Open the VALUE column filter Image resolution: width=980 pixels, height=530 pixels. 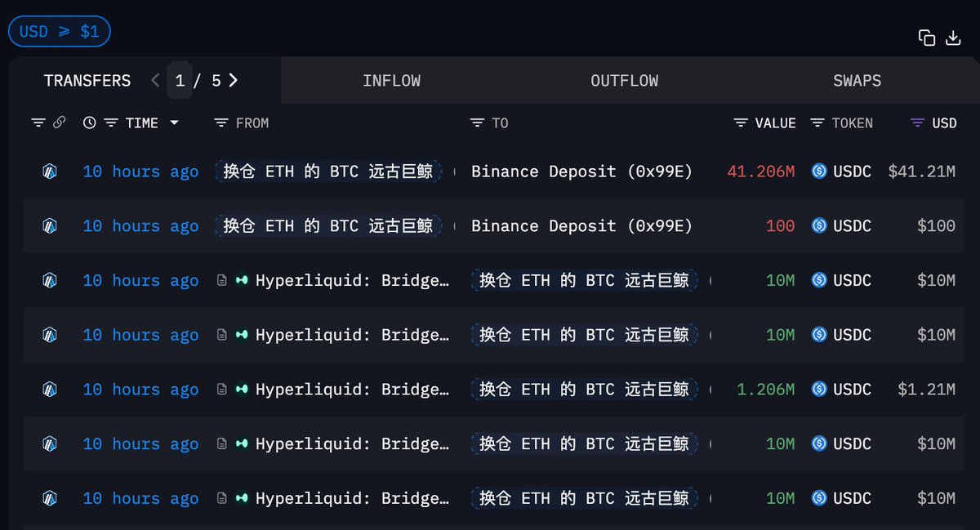[741, 122]
